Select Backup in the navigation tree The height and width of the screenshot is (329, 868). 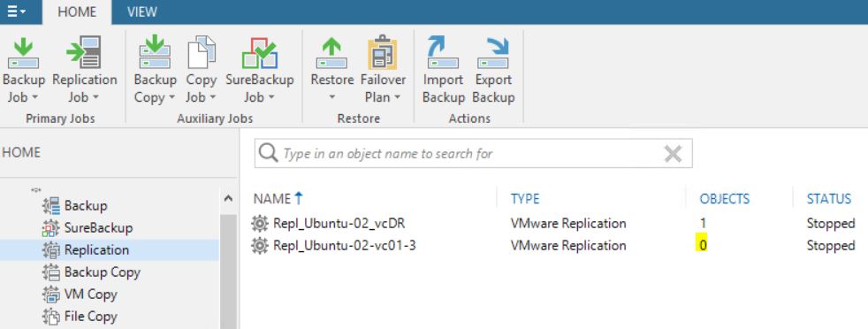point(86,205)
